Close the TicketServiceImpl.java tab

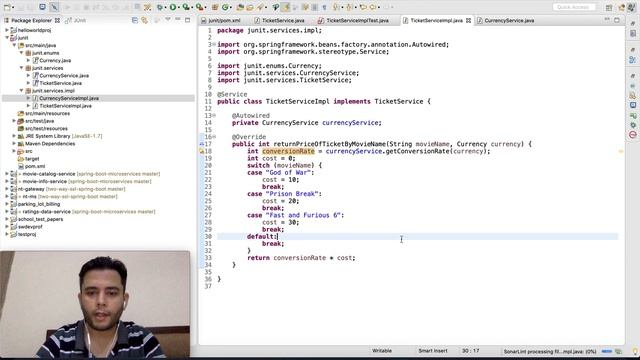pyautogui.click(x=468, y=20)
